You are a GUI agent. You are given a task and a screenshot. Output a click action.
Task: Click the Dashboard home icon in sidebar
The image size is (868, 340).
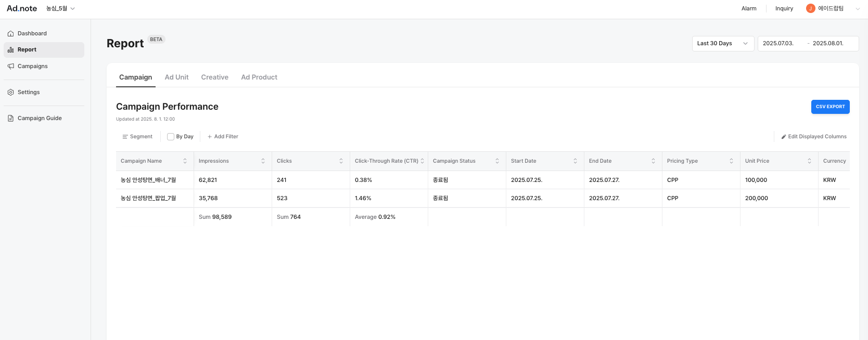coord(10,34)
